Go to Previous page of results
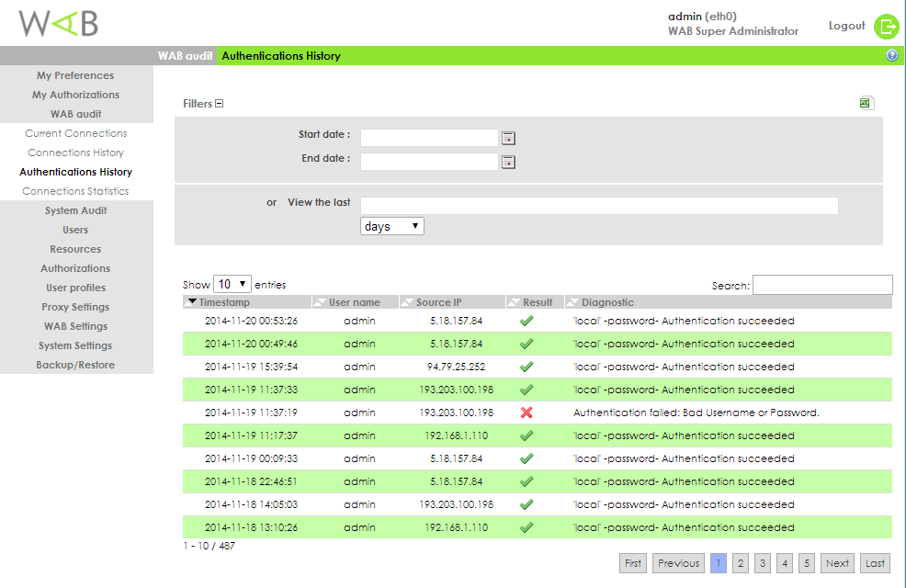Viewport: 906px width, 588px height. [678, 563]
